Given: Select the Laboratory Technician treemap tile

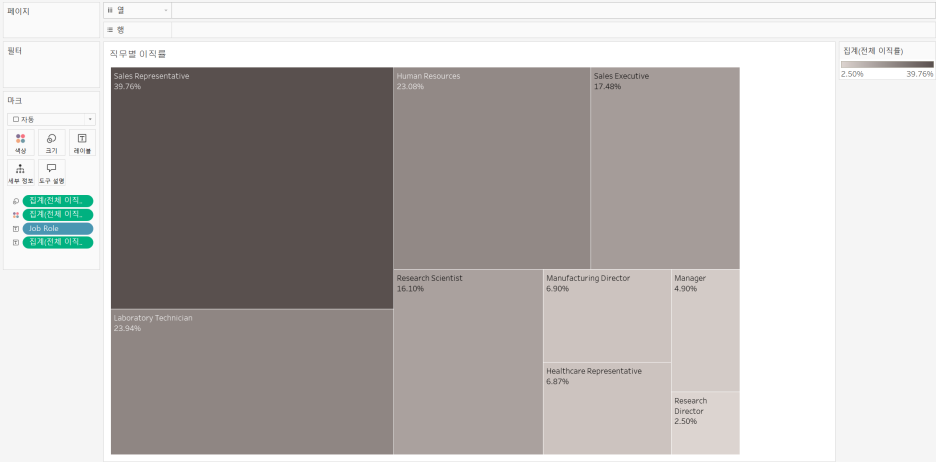Looking at the screenshot, I should click(x=252, y=382).
